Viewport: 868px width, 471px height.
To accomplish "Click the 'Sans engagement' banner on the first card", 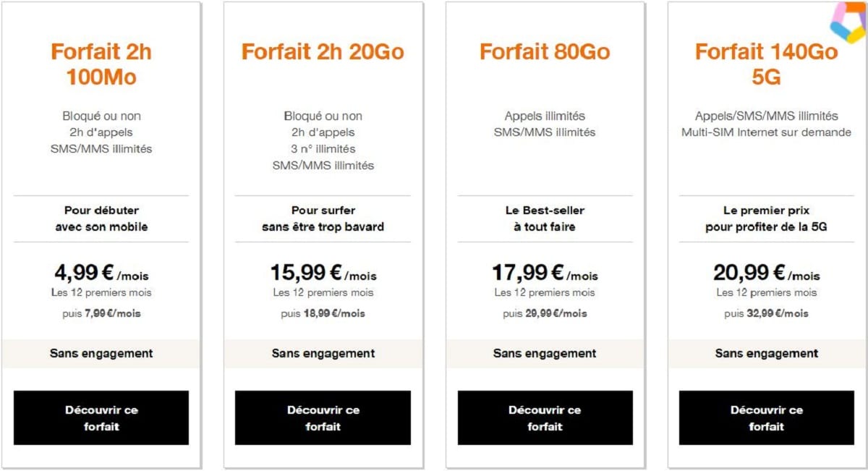I will tap(101, 353).
